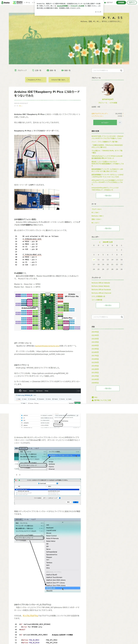Close the cookie notice with とじる
Image resolution: width=138 pixels, height=644 pixels.
(98, 12)
